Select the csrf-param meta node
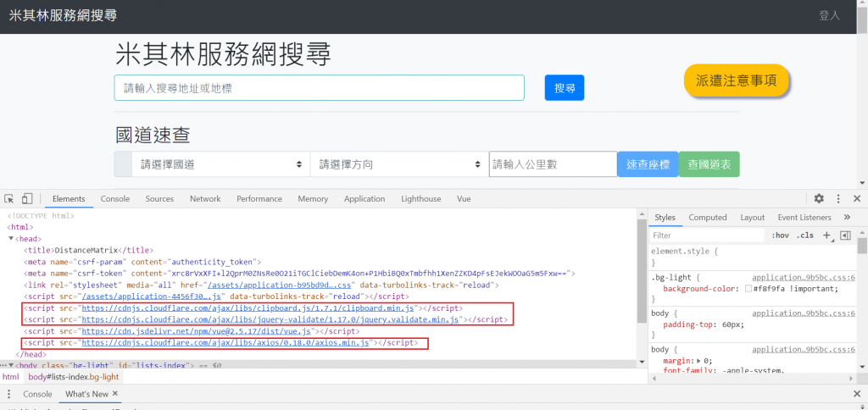 click(x=142, y=262)
